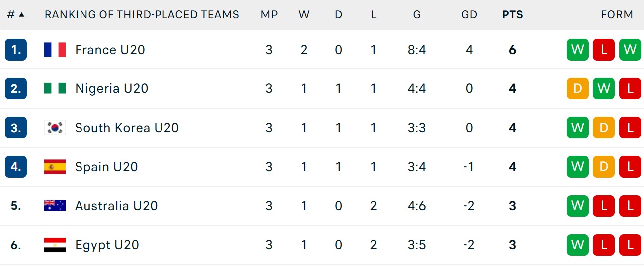Screen dimensions: 644x265
Task: Click the blue rank 4 badge
Action: (x=16, y=167)
